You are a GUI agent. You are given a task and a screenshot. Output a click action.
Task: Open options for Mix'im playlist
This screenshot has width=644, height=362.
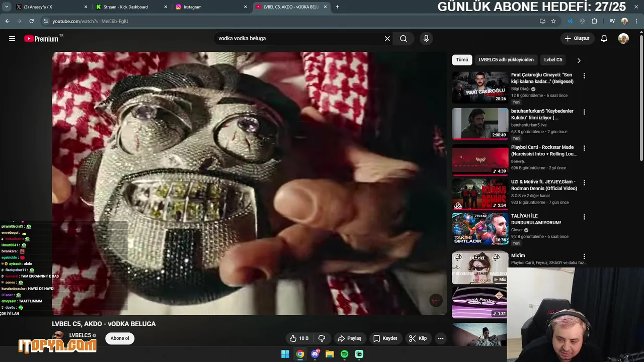click(584, 256)
